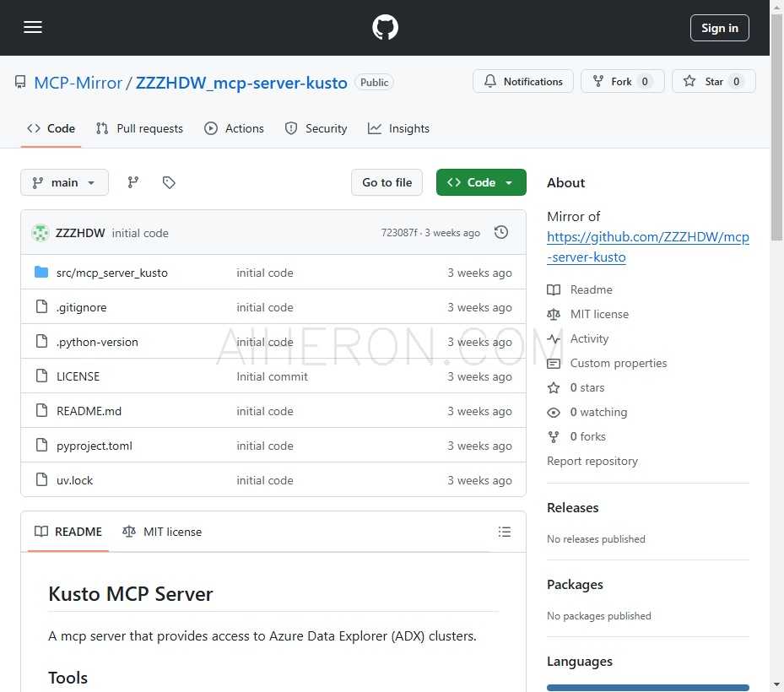This screenshot has height=692, width=784.
Task: Open the main branch dropdown
Action: coord(64,182)
